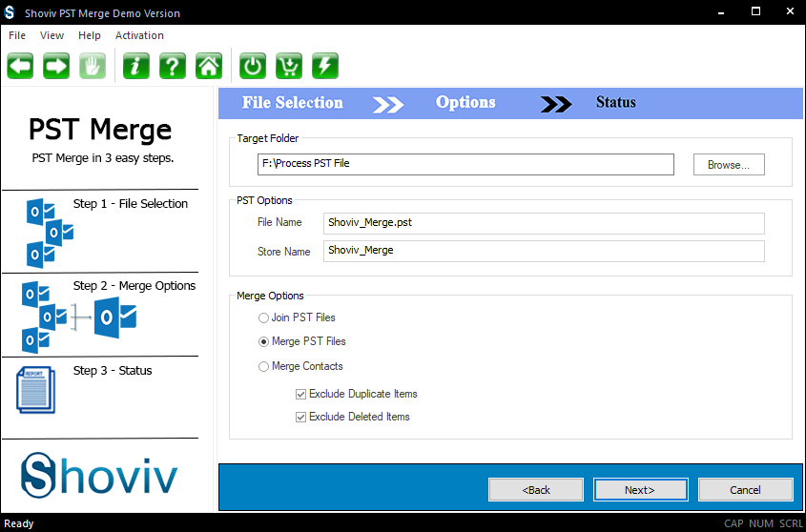Click the SCRL status bar indicator
The width and height of the screenshot is (806, 532).
coord(791,523)
